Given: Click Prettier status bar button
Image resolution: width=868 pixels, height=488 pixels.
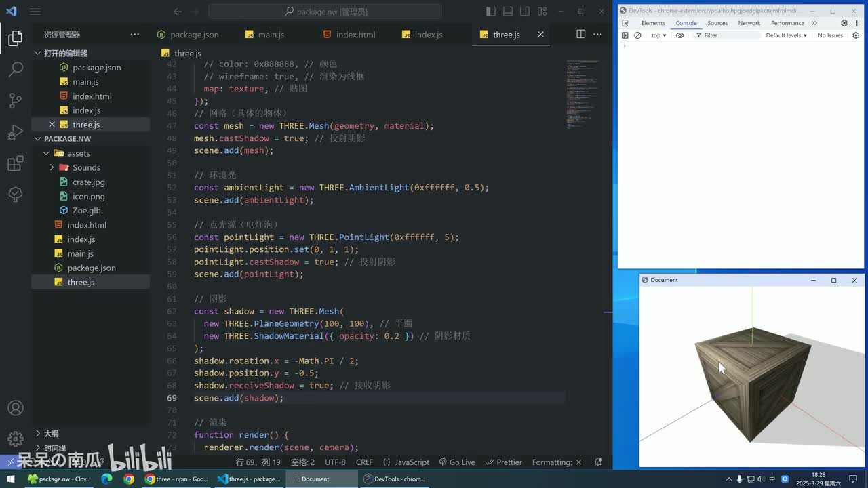Looking at the screenshot, I should (x=504, y=462).
